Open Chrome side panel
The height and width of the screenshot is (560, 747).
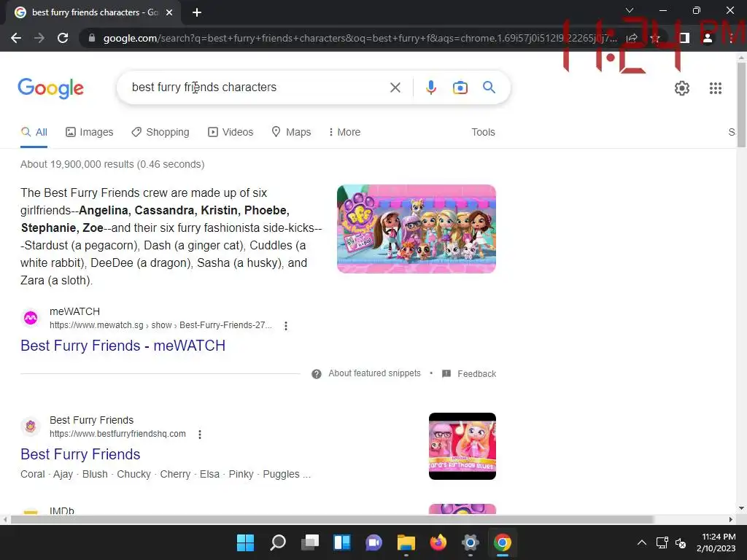684,38
